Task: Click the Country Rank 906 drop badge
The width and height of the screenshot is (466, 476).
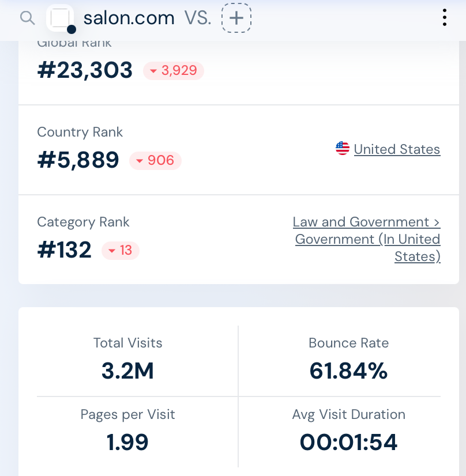Action: point(155,160)
